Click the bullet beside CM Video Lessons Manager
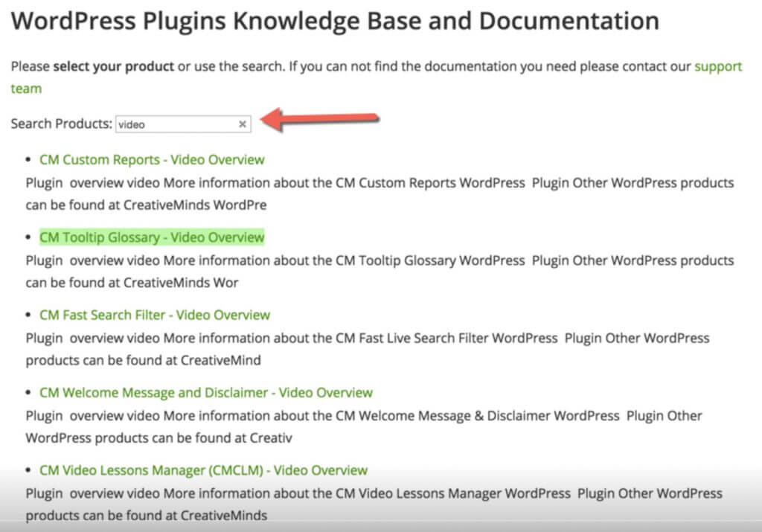 pos(28,470)
